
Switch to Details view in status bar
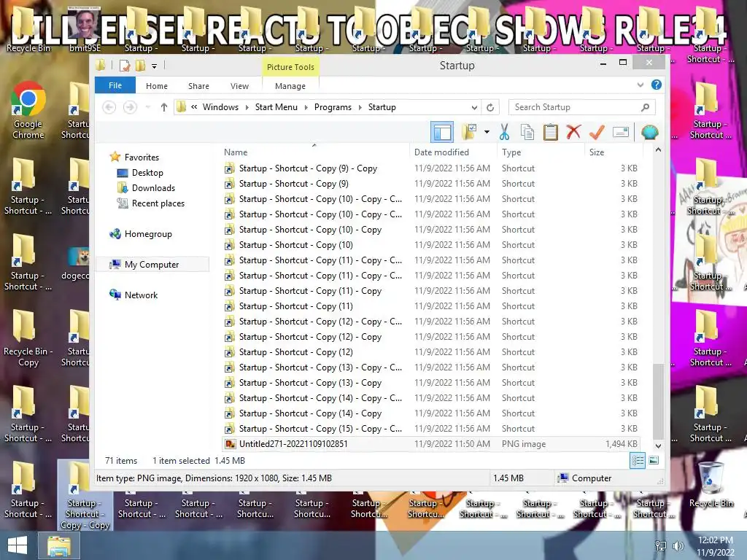638,461
